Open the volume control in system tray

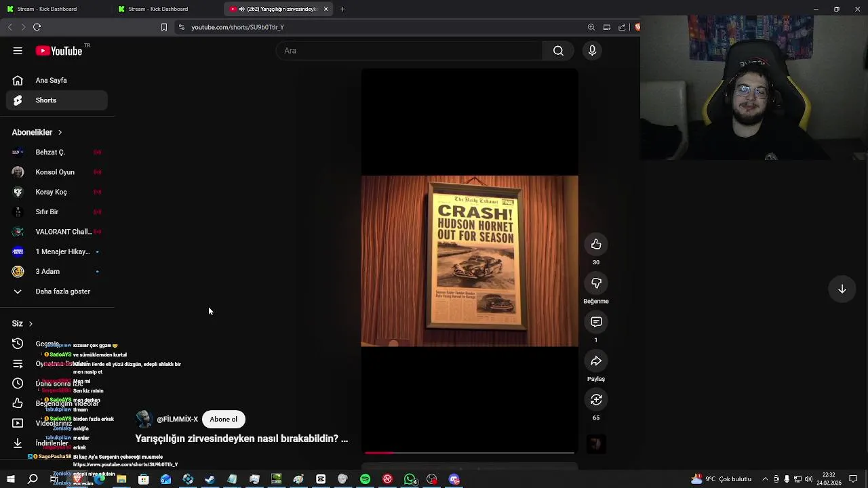(808, 479)
